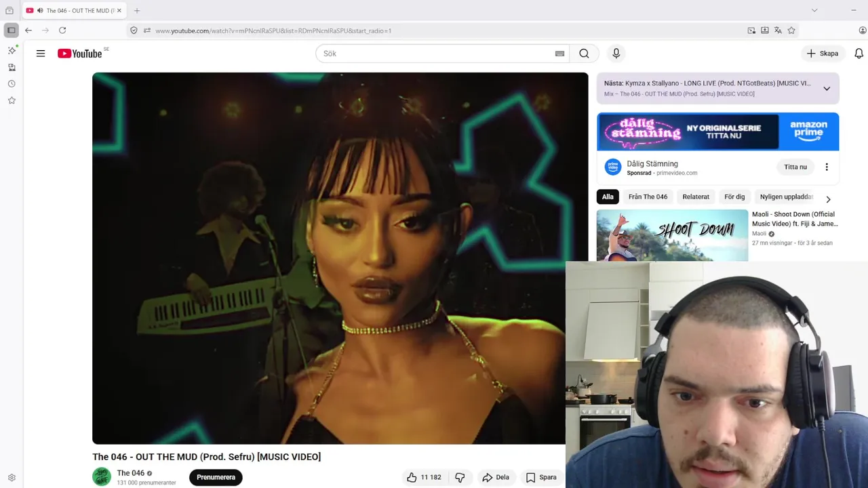Open the downloads icon in the left sidebar
Image resolution: width=868 pixels, height=488 pixels.
click(12, 67)
